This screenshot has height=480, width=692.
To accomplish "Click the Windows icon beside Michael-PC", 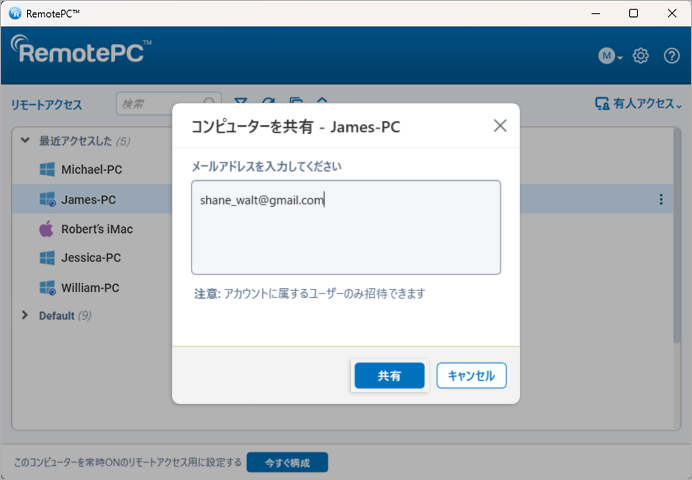I will tap(47, 169).
